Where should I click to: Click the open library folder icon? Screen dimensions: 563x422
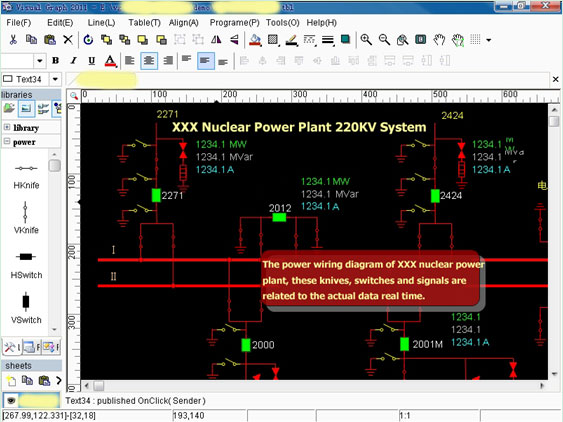(9, 108)
